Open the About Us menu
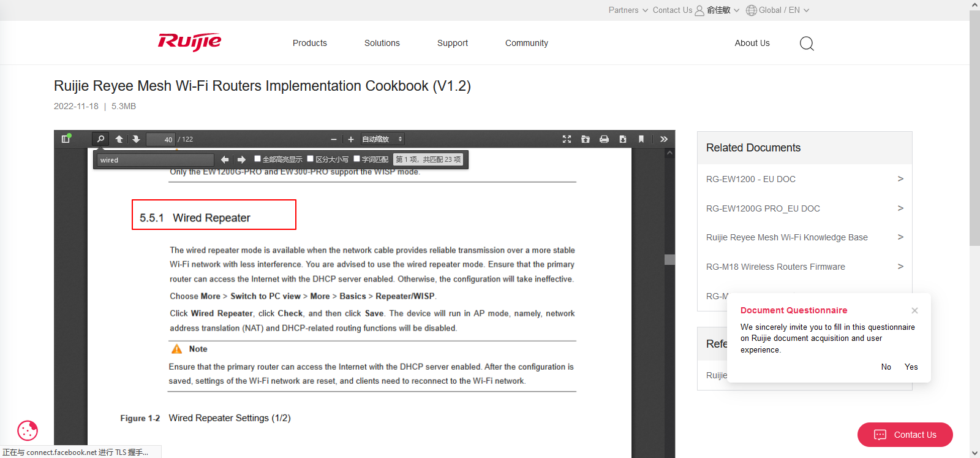 click(x=752, y=43)
